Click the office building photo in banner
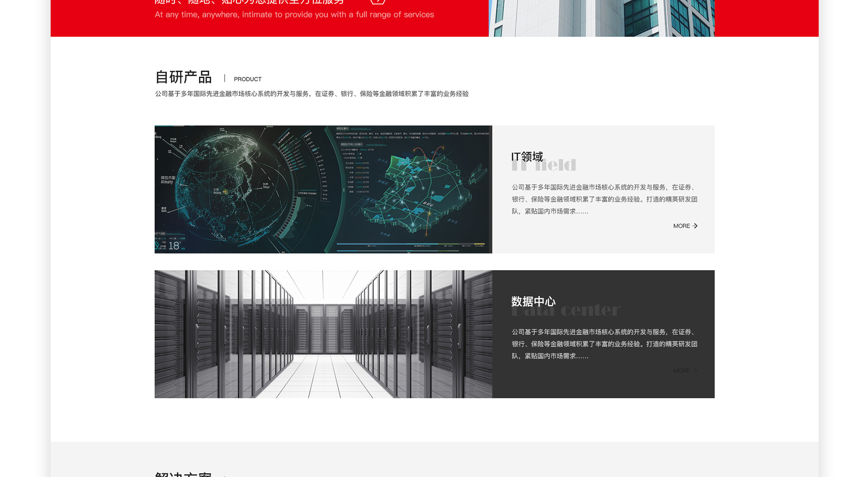Screen dimensions: 868x477 pyautogui.click(x=601, y=18)
